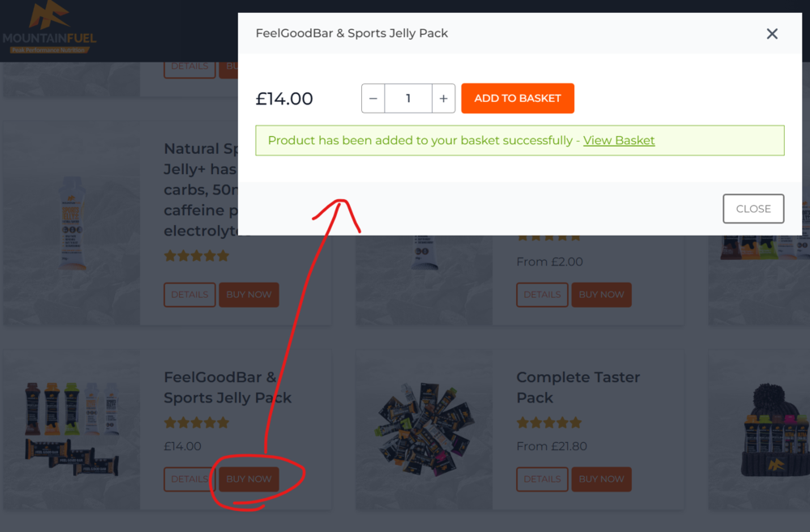Image resolution: width=810 pixels, height=532 pixels.
Task: Click the quantity input field
Action: click(x=408, y=98)
